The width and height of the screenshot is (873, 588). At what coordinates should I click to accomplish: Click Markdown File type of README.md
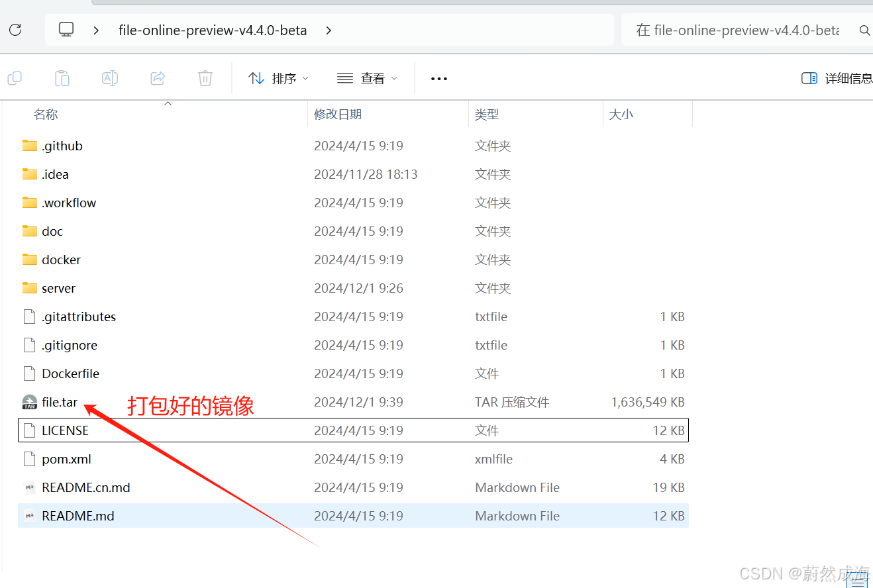pyautogui.click(x=517, y=516)
